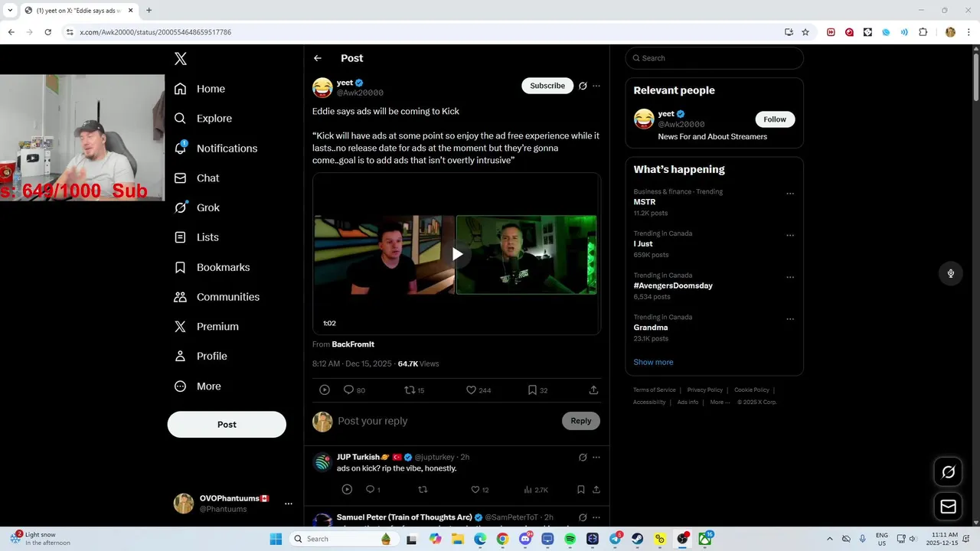Open more options on yeet's post

click(596, 86)
